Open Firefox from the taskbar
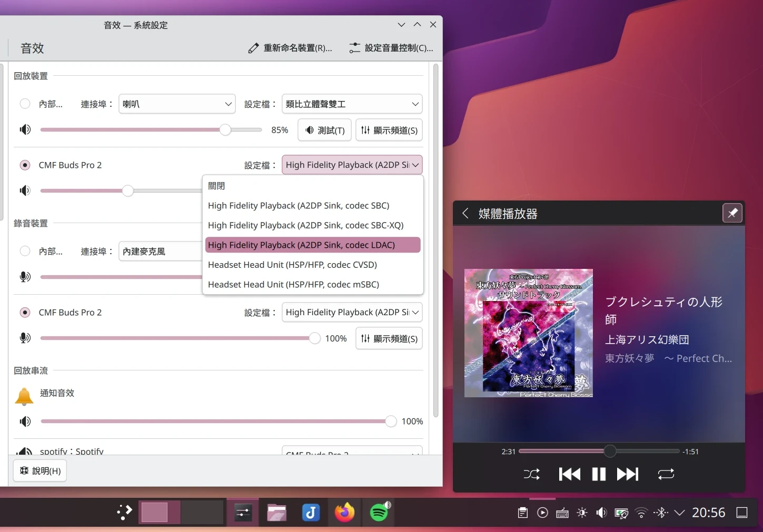 tap(345, 512)
